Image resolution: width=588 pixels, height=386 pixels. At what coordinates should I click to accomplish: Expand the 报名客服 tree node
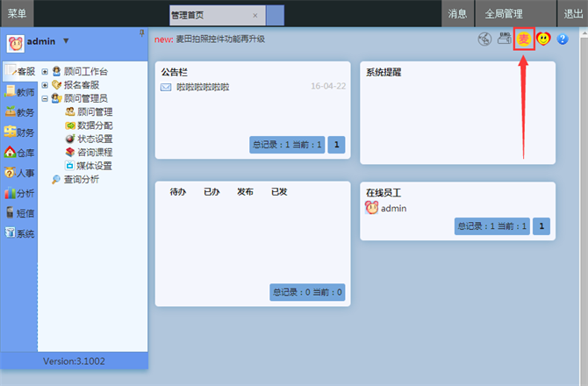click(x=45, y=85)
